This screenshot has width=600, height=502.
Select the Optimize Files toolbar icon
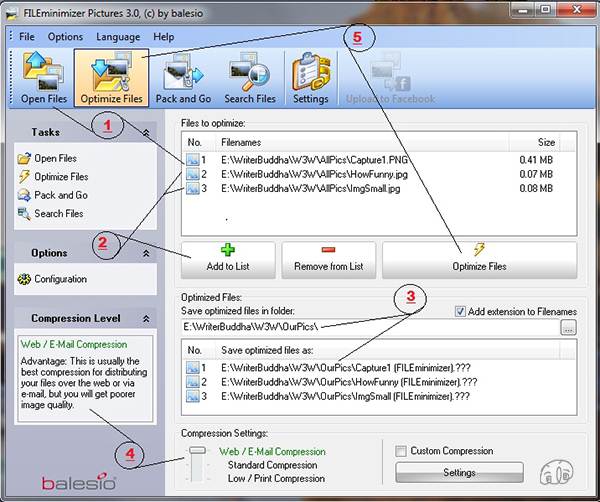[111, 78]
